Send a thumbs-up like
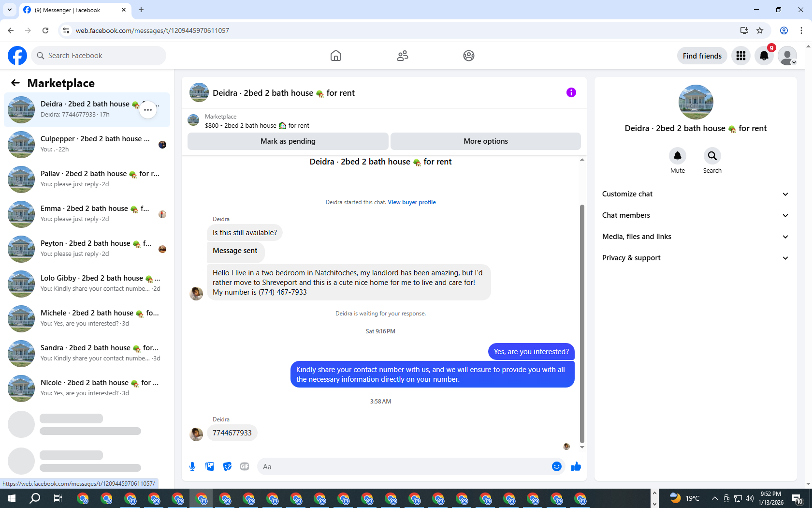Viewport: 812px width, 508px height. click(x=576, y=466)
